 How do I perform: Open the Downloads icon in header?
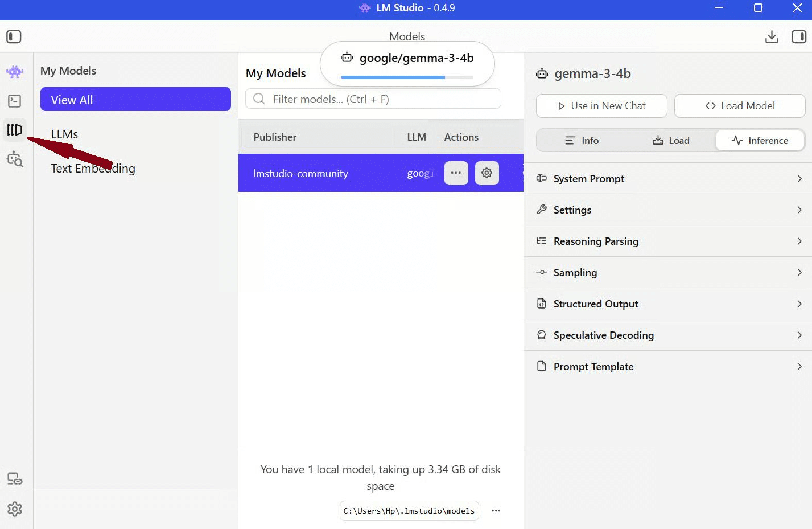(772, 37)
